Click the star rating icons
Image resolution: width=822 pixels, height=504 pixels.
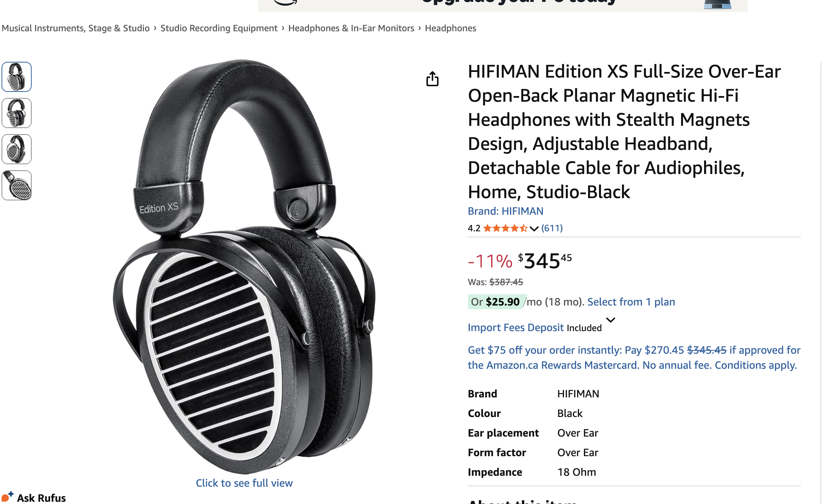(x=505, y=228)
